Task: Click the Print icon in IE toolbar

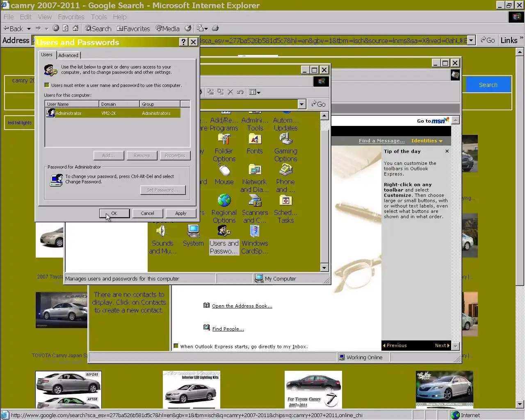Action: pos(215,28)
